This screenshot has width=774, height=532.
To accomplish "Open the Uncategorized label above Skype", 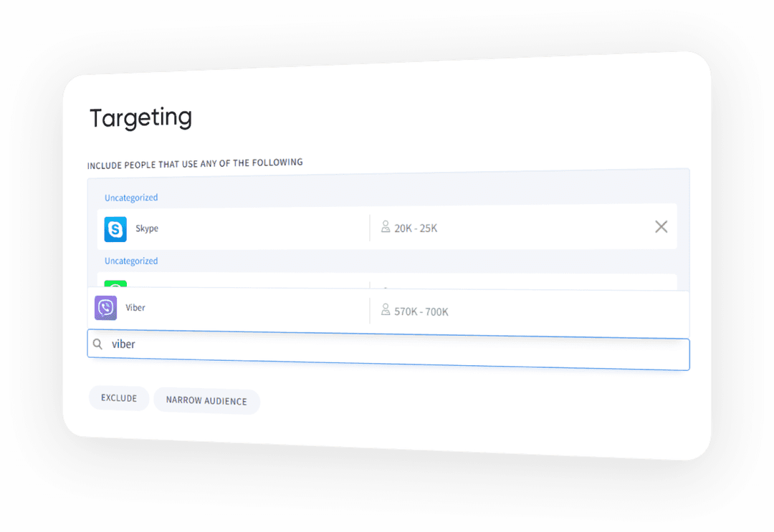I will tap(131, 198).
